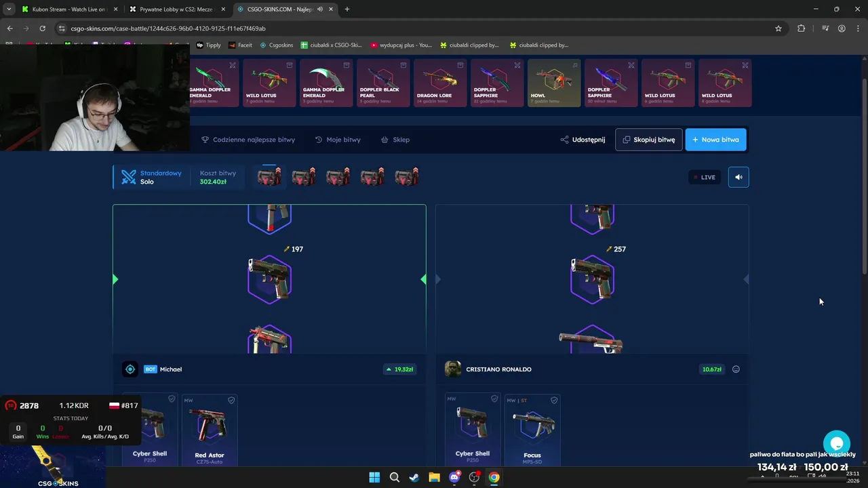
Task: Open Windows taskbar search
Action: tap(395, 477)
